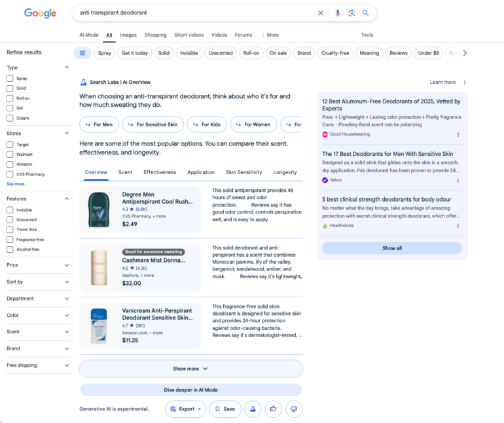Check the CVS Pharmacy store filter
The height and width of the screenshot is (423, 504).
coord(10,174)
